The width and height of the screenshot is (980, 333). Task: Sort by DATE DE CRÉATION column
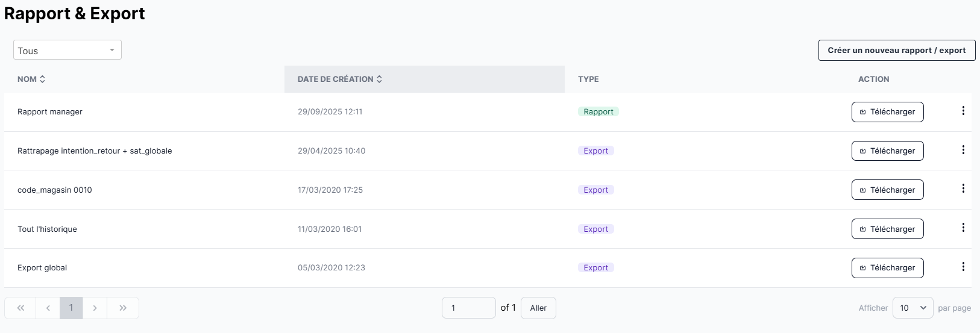[x=340, y=79]
